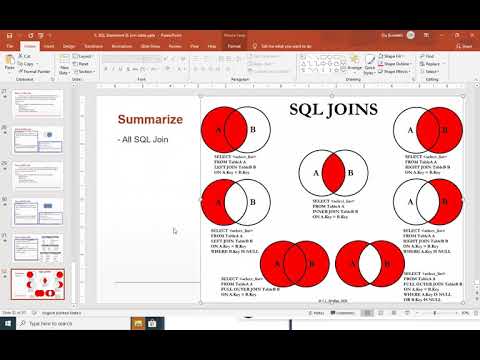The height and width of the screenshot is (360, 480).
Task: Switch to Normal view in the status bar
Action: 367,313
